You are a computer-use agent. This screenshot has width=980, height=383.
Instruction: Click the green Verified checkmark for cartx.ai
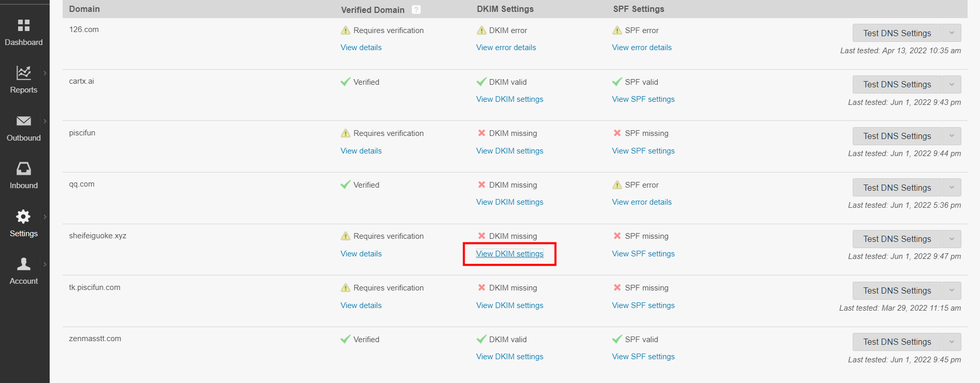346,82
